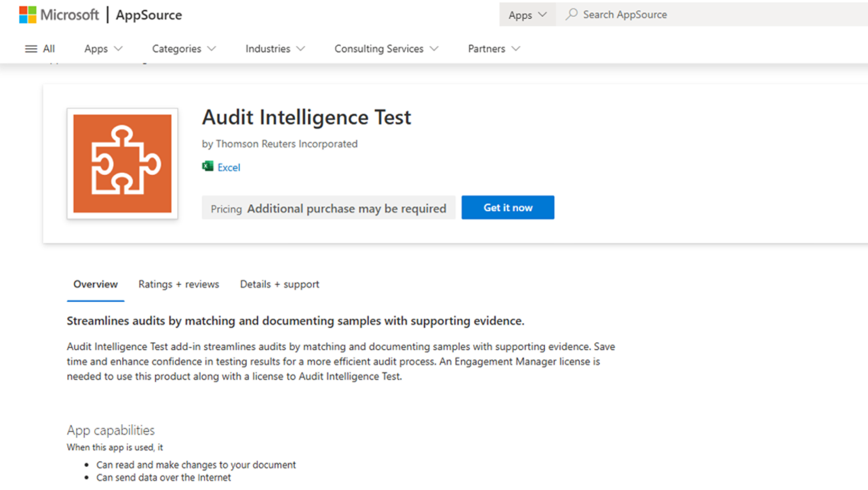Click the Audit Intelligence Test title heading
The height and width of the screenshot is (490, 868).
pos(307,117)
